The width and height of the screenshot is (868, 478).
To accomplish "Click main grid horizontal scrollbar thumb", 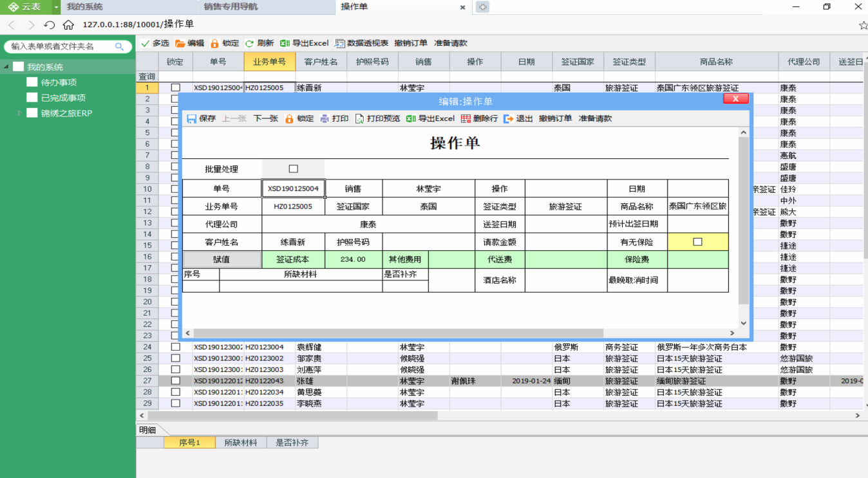I will [x=292, y=416].
